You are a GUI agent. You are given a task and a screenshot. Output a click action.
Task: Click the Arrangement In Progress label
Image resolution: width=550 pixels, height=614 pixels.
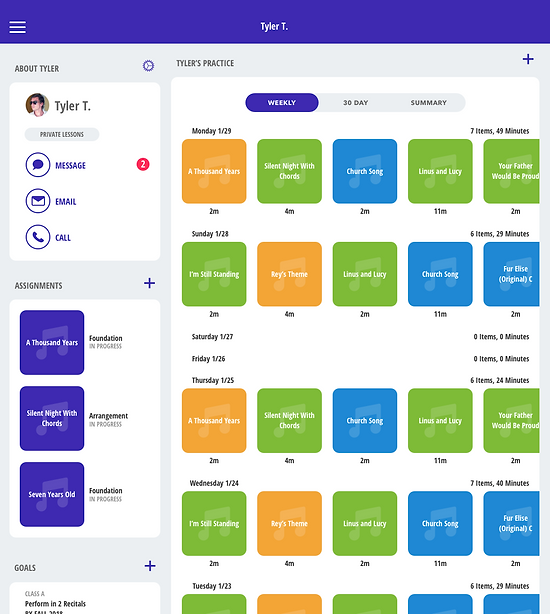(108, 419)
